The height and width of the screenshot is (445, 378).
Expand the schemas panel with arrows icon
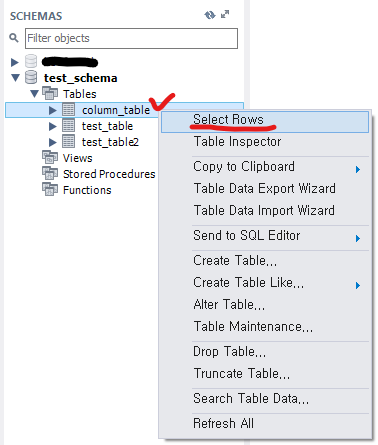coord(225,15)
